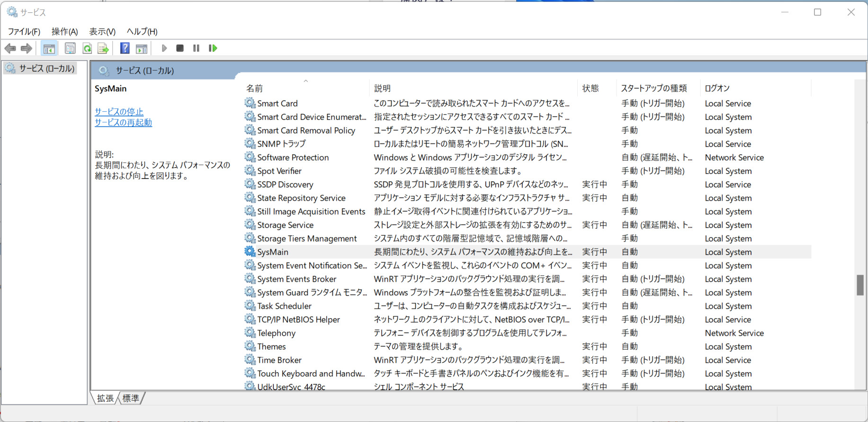Screen dimensions: 868x422
Task: Restart the service with restart icon
Action: coord(213,48)
